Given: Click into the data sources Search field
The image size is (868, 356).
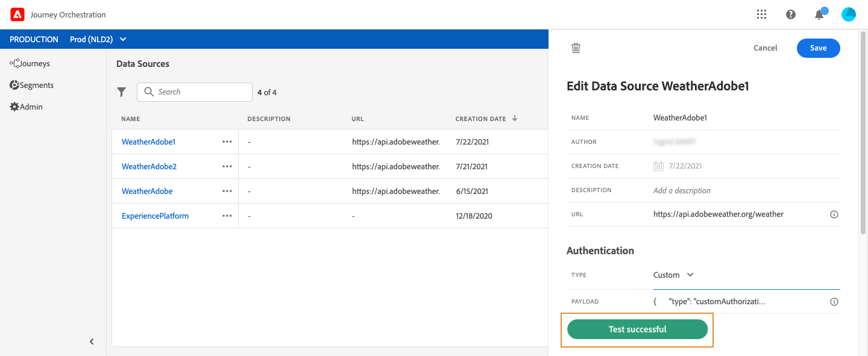Looking at the screenshot, I should point(195,92).
